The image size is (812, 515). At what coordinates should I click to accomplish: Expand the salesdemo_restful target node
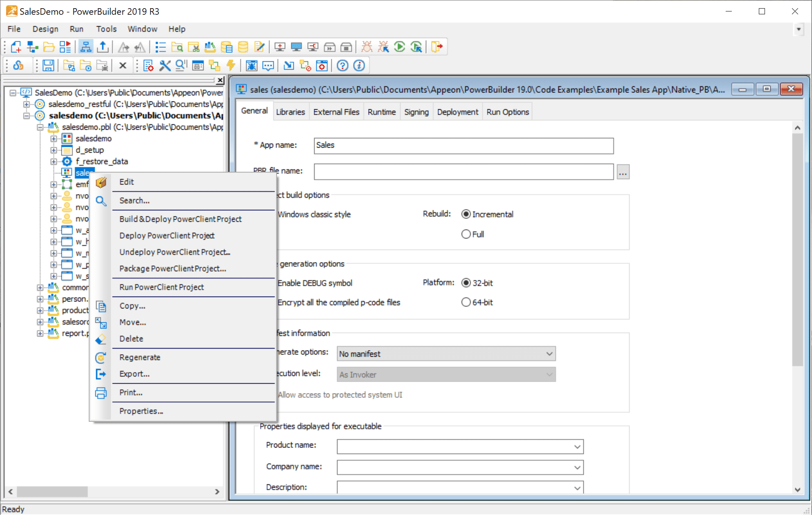[27, 104]
